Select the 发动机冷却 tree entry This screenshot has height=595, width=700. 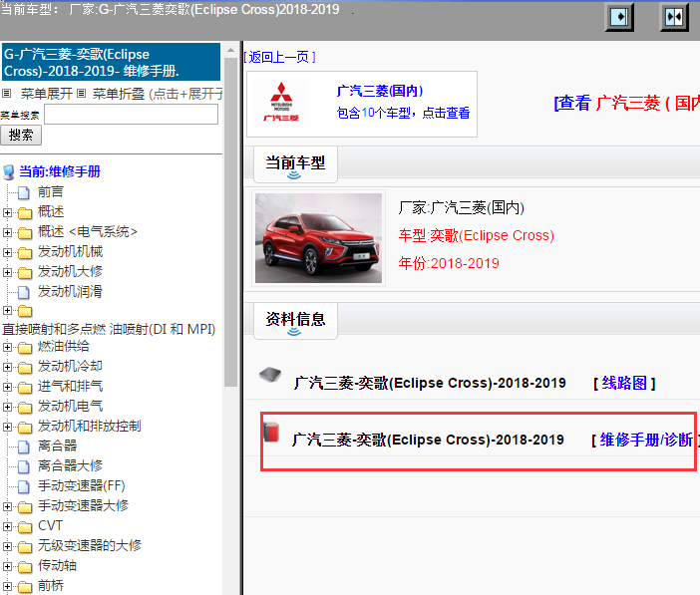(70, 367)
